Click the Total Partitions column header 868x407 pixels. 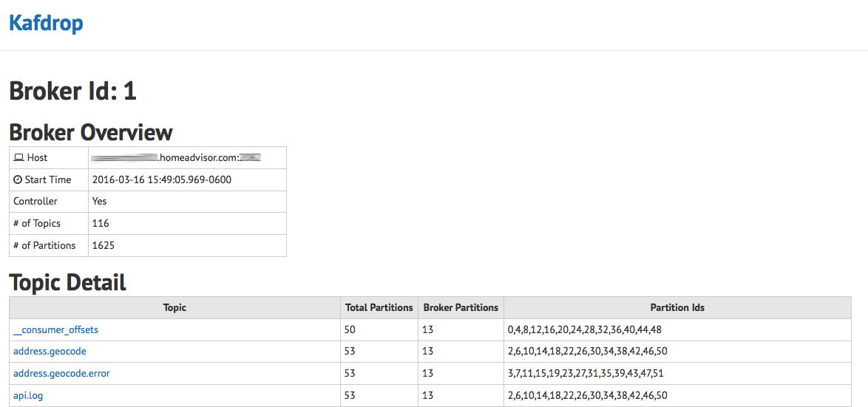[x=379, y=307]
